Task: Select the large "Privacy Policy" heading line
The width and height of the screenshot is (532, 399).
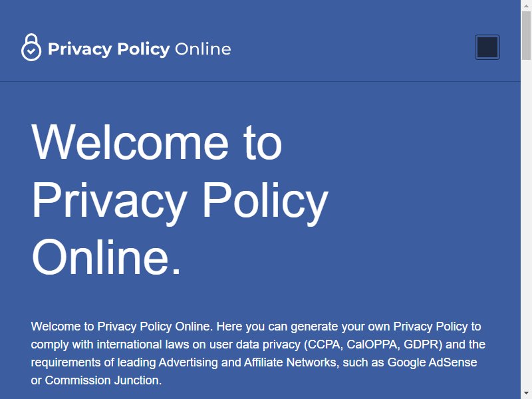Action: [180, 200]
